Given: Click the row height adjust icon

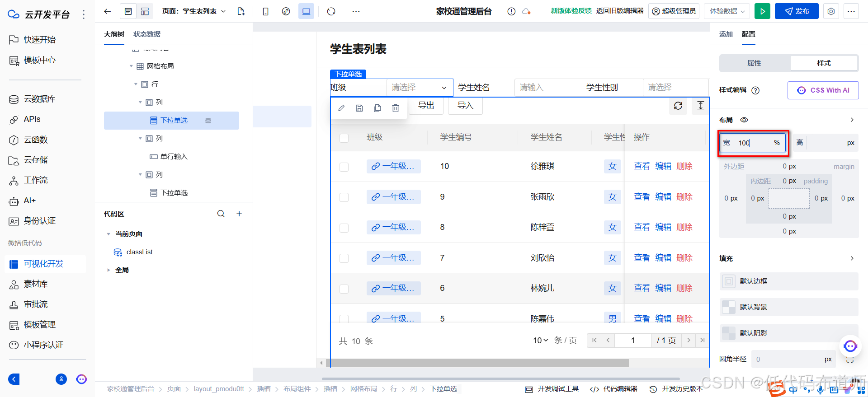Looking at the screenshot, I should tap(700, 106).
